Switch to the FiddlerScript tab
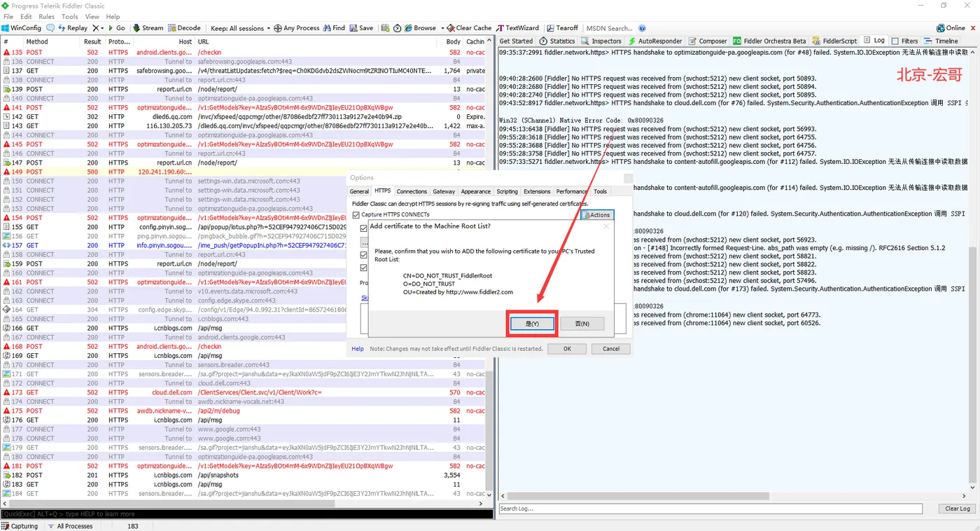The image size is (980, 531). click(x=834, y=41)
